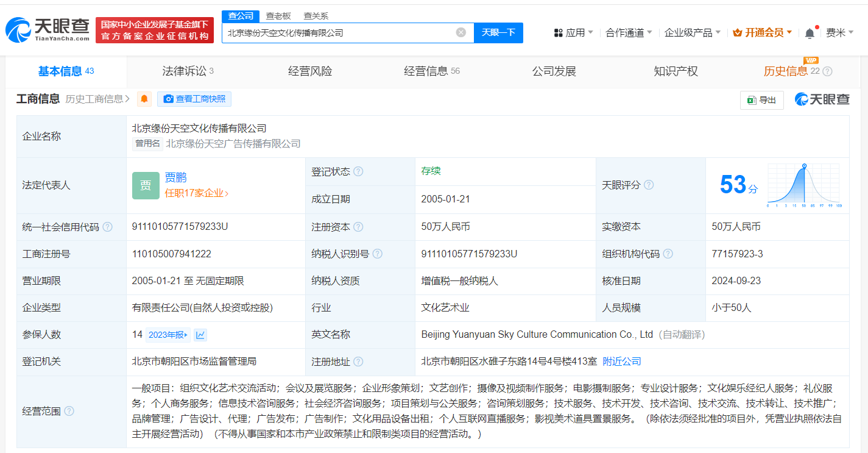Viewport: 868px width, 453px height.
Task: Click help icon next to 天眼评分
Action: point(649,185)
